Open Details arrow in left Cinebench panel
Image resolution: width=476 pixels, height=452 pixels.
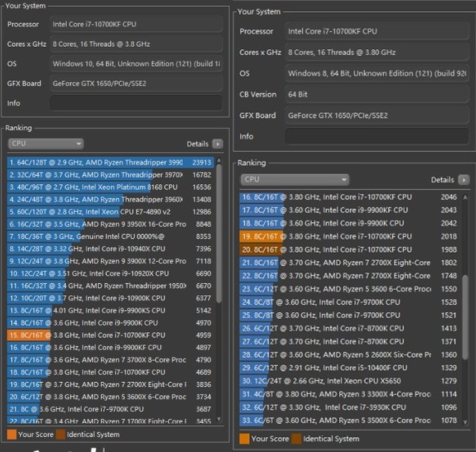click(217, 143)
